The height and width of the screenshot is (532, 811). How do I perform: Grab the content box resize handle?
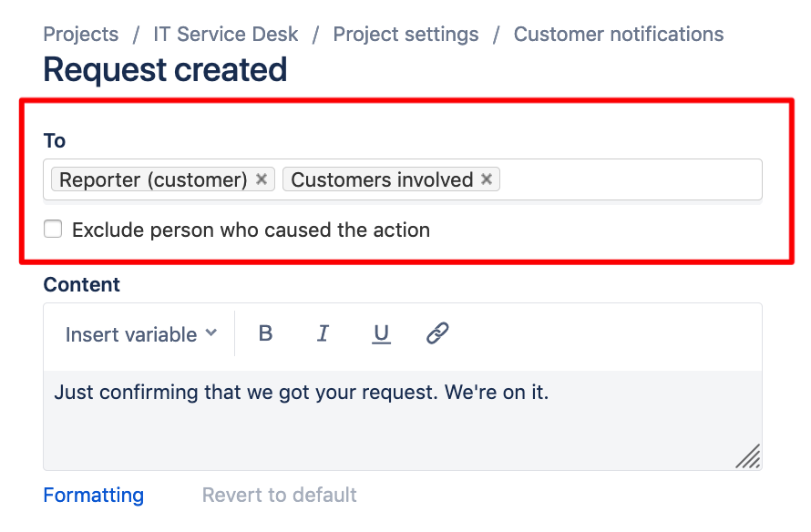[748, 456]
